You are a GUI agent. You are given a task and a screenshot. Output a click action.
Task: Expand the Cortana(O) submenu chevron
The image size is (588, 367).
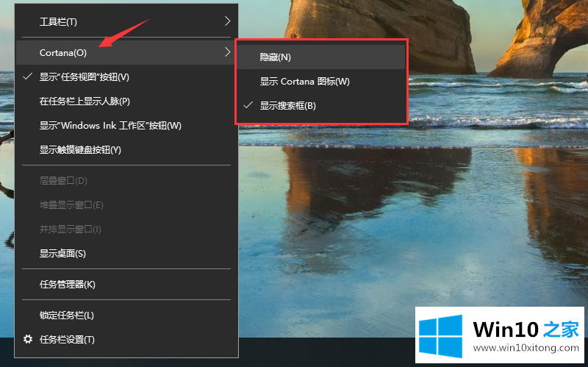[227, 52]
